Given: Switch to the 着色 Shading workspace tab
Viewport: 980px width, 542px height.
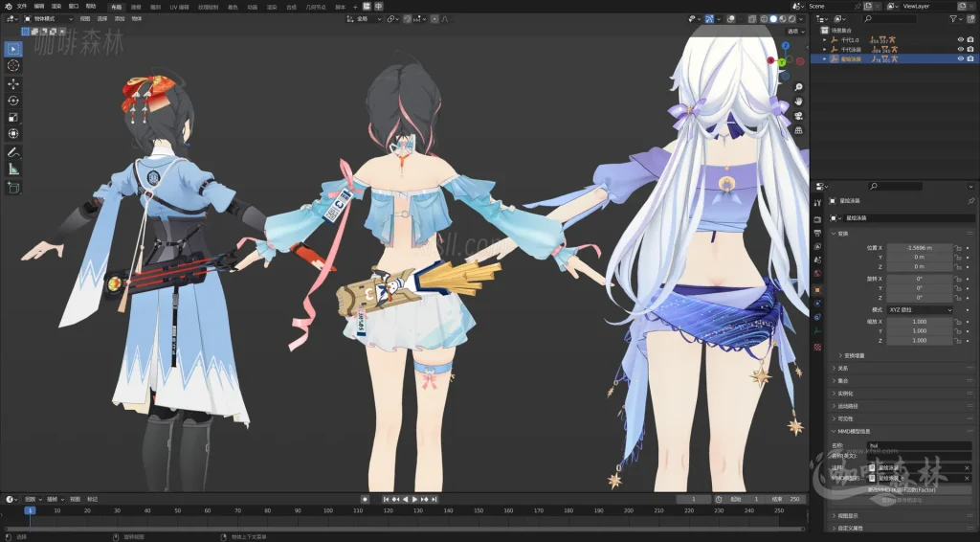Looking at the screenshot, I should point(233,7).
